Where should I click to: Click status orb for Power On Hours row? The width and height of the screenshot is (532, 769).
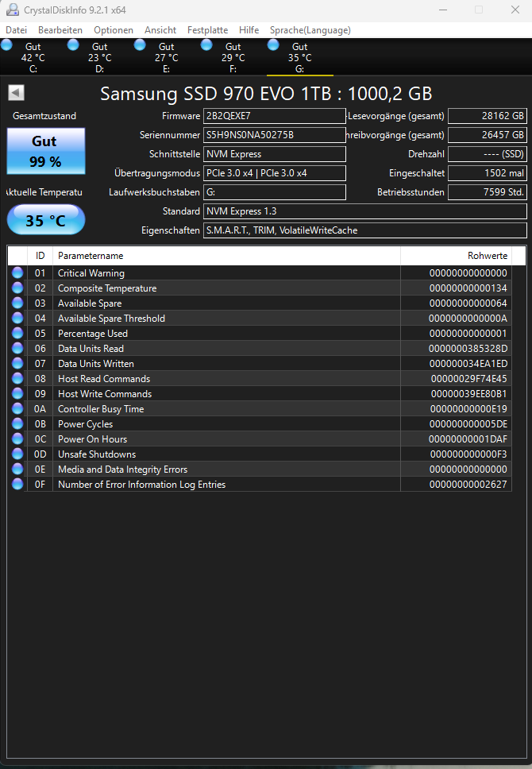pos(17,439)
